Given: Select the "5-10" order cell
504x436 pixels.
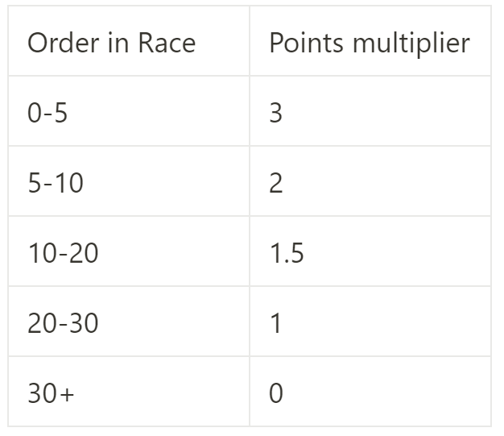Looking at the screenshot, I should [55, 184].
